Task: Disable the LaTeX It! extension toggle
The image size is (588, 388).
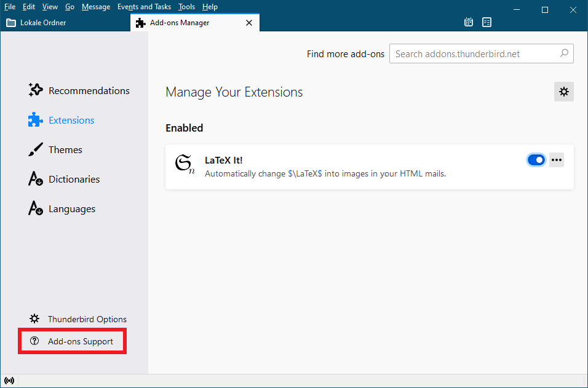Action: (536, 160)
